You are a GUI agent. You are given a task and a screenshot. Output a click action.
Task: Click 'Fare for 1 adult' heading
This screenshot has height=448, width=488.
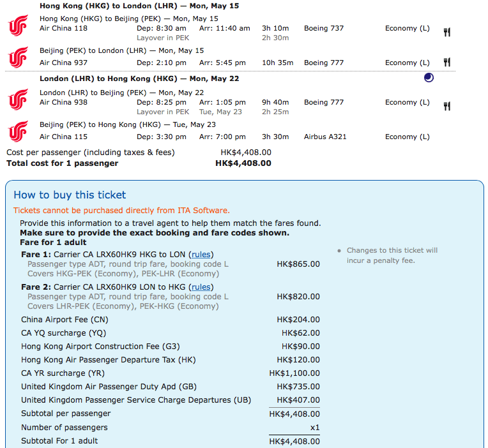[53, 243]
